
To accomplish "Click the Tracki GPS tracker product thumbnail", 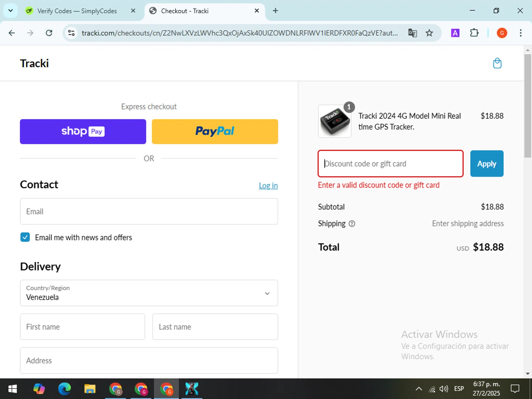I will click(335, 121).
